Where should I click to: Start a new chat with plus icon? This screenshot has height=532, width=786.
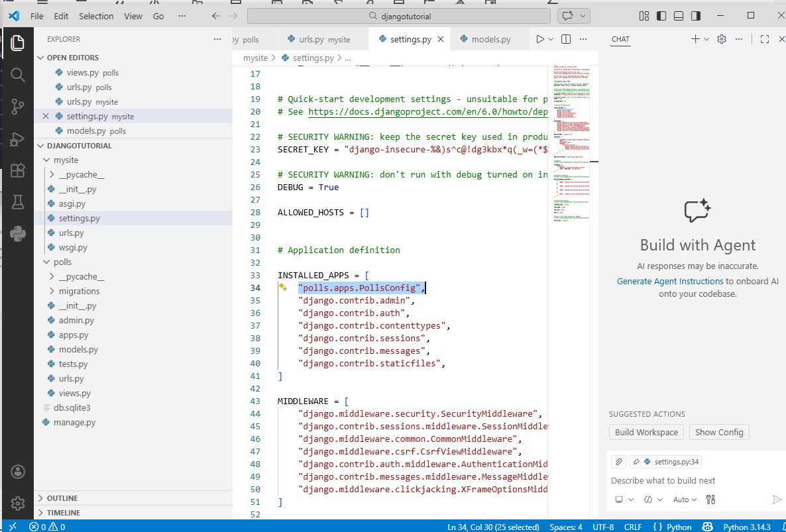coord(695,39)
